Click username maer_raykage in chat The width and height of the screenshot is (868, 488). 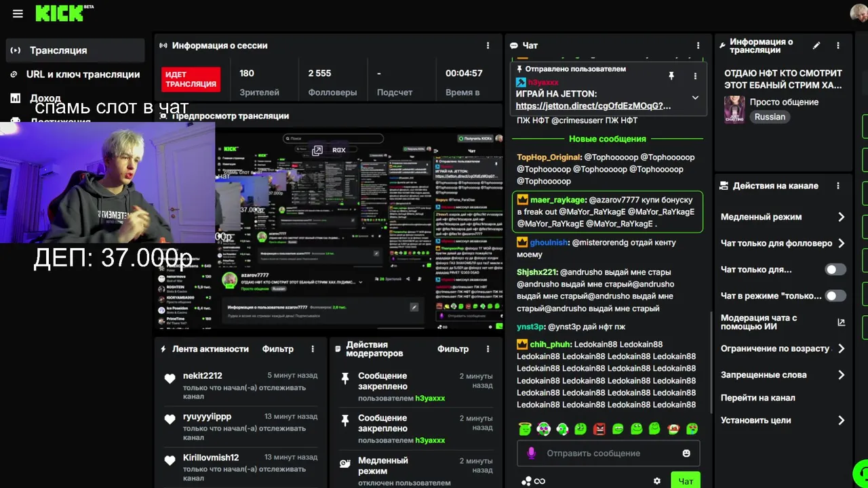[557, 200]
